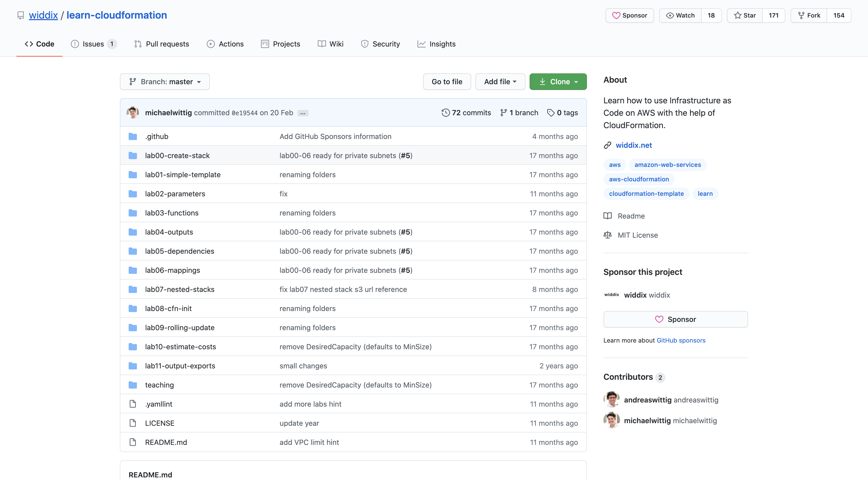The image size is (868, 480).
Task: Click the commit history clock icon
Action: pos(445,113)
